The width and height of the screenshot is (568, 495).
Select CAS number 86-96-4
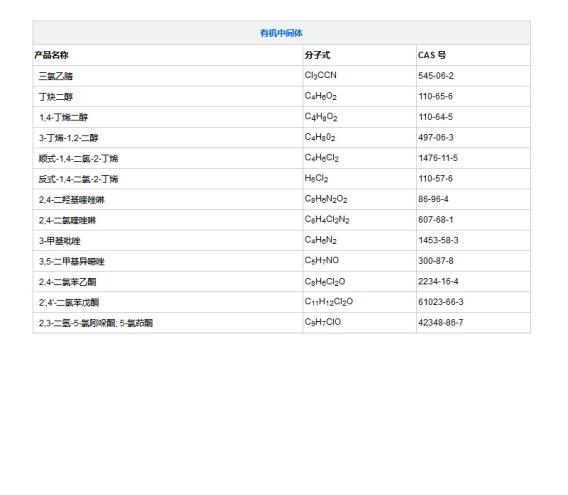pos(433,200)
